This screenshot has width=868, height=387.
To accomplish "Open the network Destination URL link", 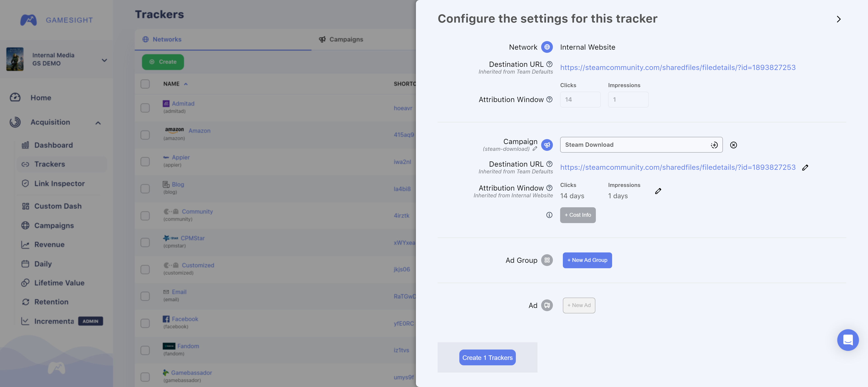I will pyautogui.click(x=678, y=67).
